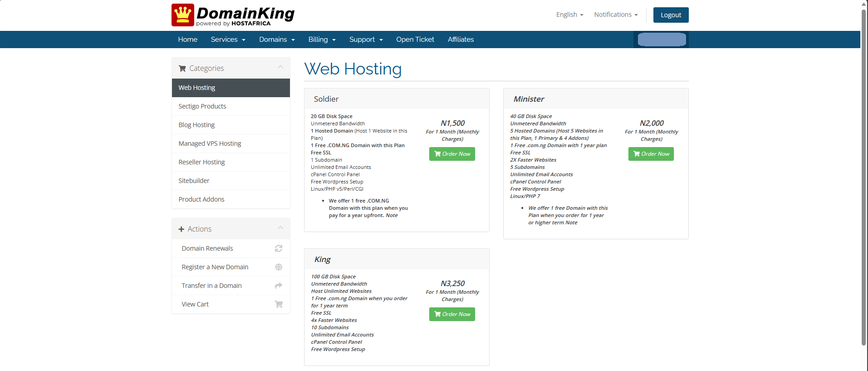The height and width of the screenshot is (371, 868).
Task: Click the Transfer in a Domain arrow icon
Action: [279, 286]
